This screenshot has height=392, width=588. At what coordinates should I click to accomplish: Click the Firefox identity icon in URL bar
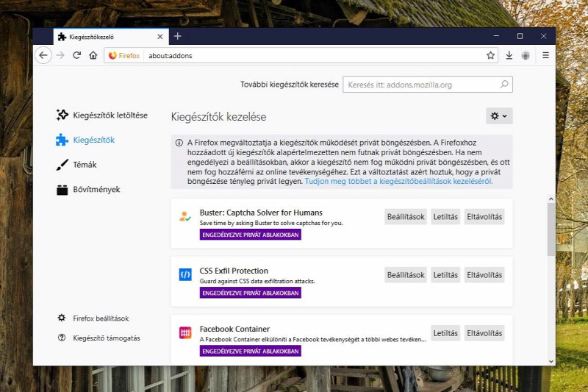point(124,55)
